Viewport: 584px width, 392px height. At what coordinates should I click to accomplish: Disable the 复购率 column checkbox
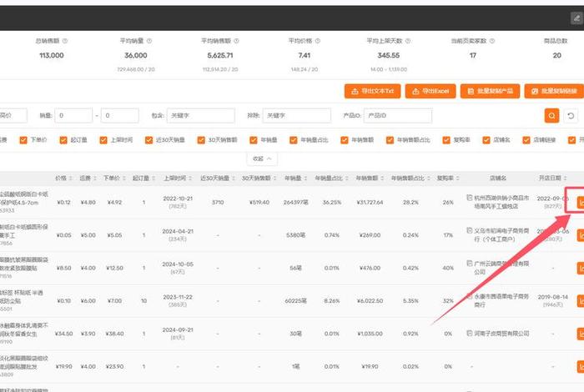click(446, 140)
